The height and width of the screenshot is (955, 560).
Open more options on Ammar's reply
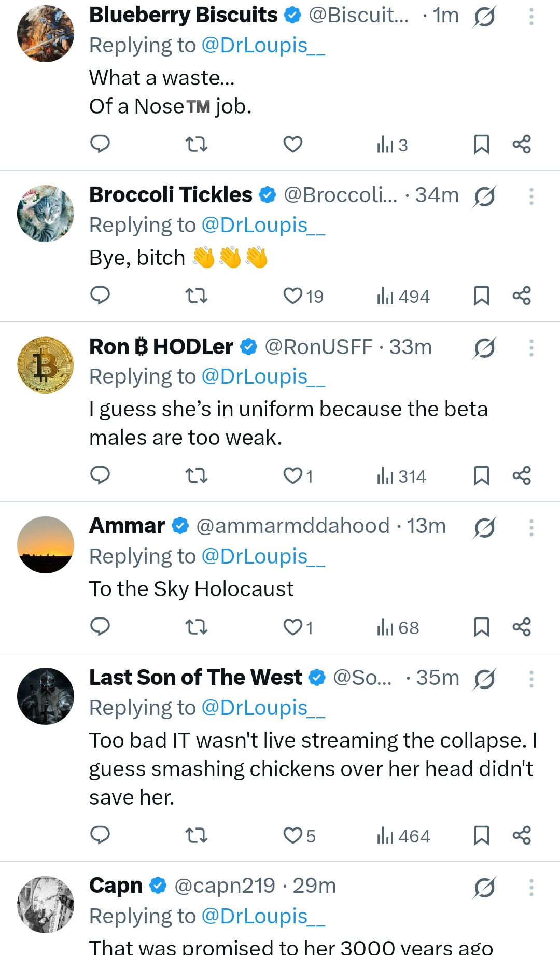coord(531,528)
